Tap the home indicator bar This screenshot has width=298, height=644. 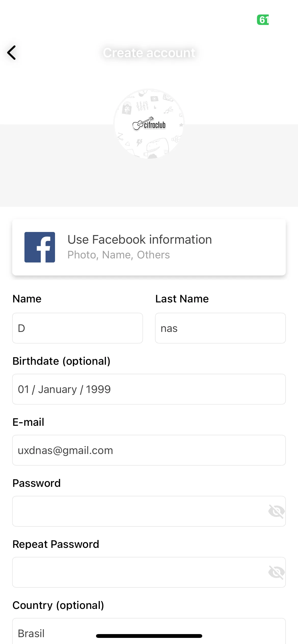point(149,636)
